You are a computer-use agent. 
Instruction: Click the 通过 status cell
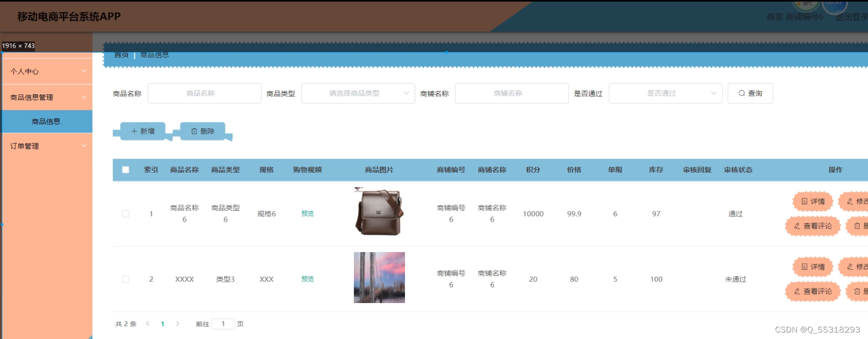click(735, 214)
